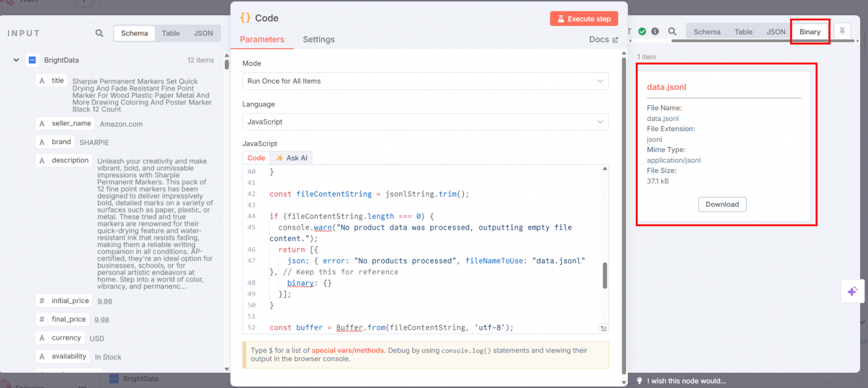
Task: Click the {} Code node icon in the header
Action: tap(245, 18)
